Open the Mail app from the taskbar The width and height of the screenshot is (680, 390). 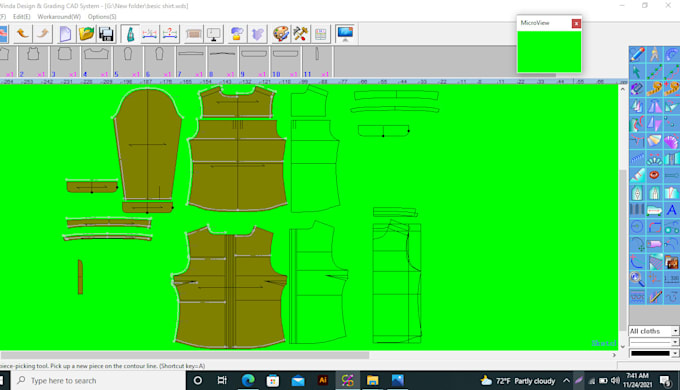[x=298, y=380]
